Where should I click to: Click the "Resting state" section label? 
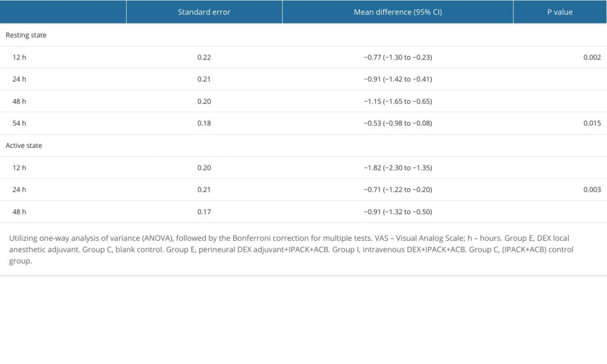[x=26, y=35]
